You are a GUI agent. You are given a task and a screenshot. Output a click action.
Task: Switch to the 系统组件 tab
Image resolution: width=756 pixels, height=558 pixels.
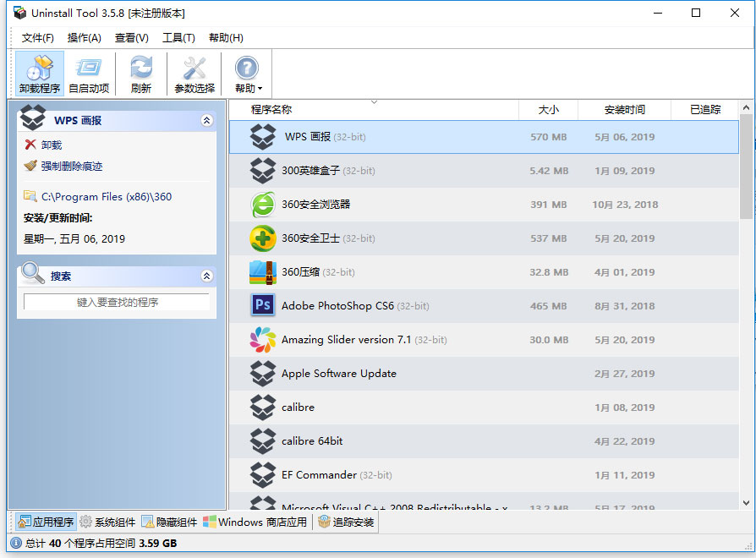point(107,522)
